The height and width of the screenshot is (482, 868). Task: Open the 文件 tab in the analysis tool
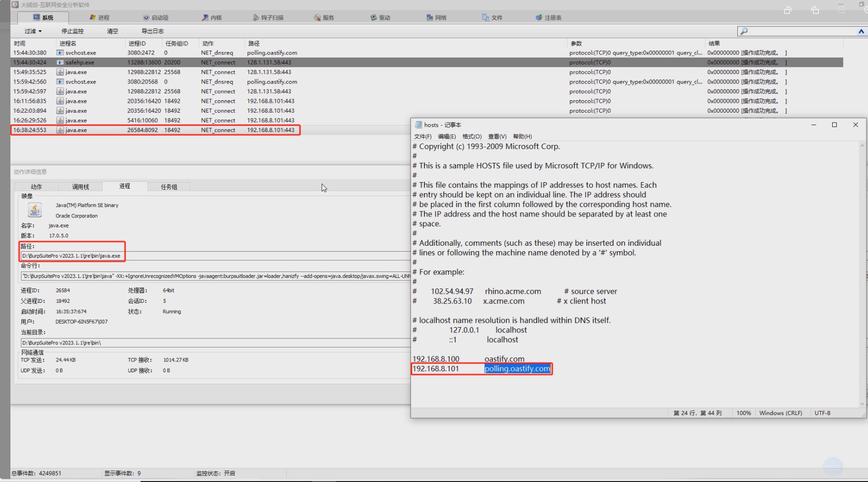pyautogui.click(x=492, y=17)
